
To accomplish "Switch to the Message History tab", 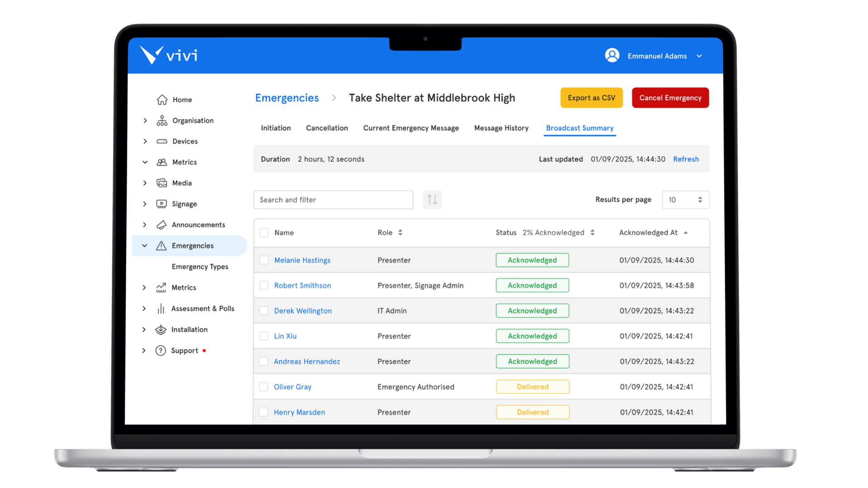I will click(501, 128).
